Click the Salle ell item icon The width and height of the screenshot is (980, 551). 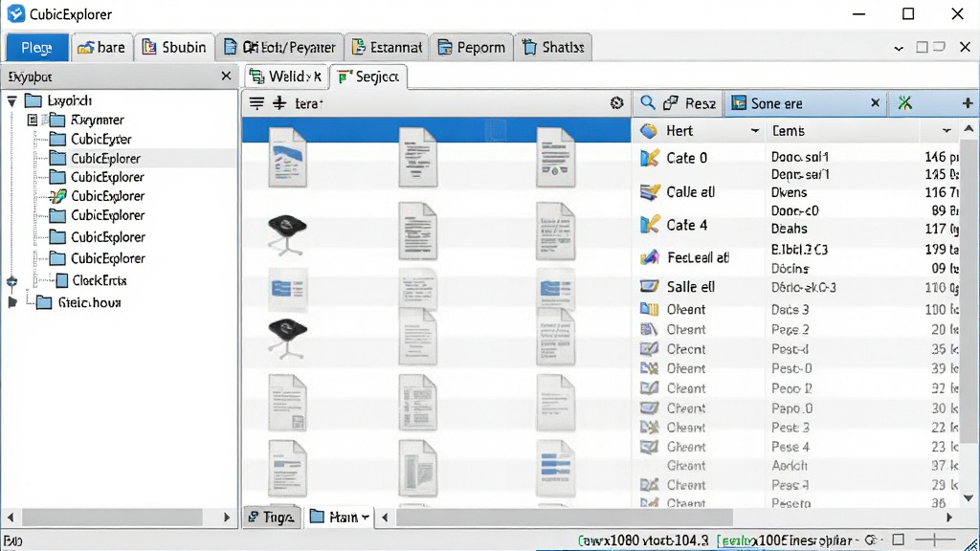pos(650,286)
